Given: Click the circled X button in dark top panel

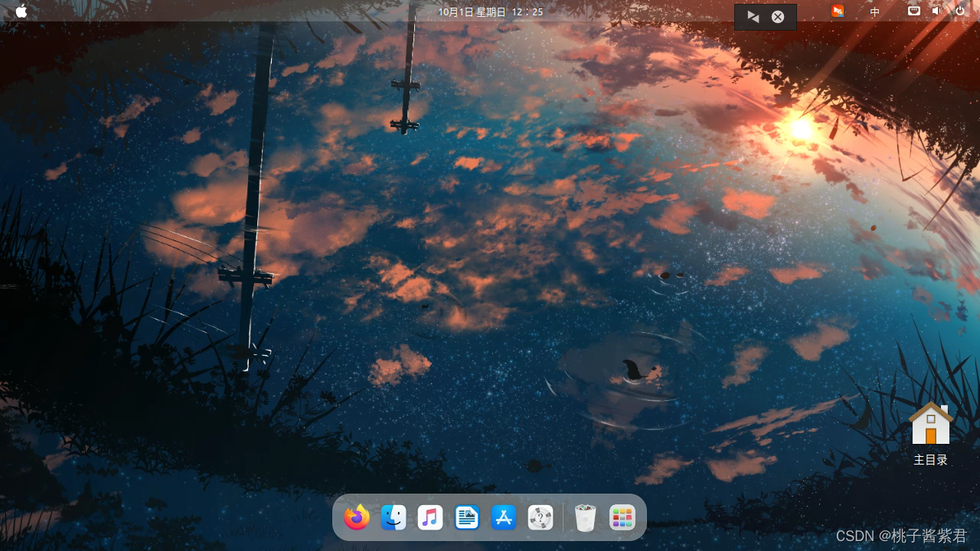Looking at the screenshot, I should click(778, 17).
